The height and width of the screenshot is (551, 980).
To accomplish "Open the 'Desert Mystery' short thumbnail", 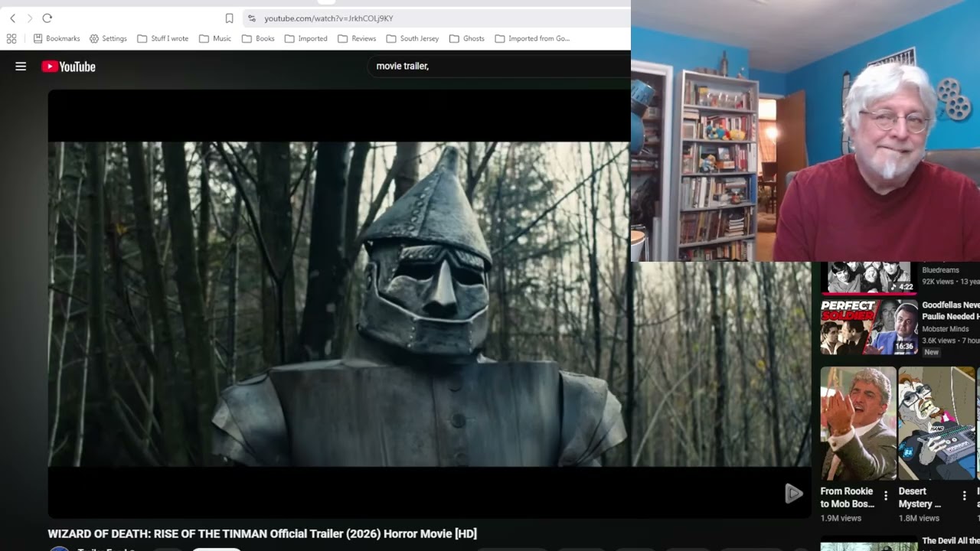I will [936, 423].
